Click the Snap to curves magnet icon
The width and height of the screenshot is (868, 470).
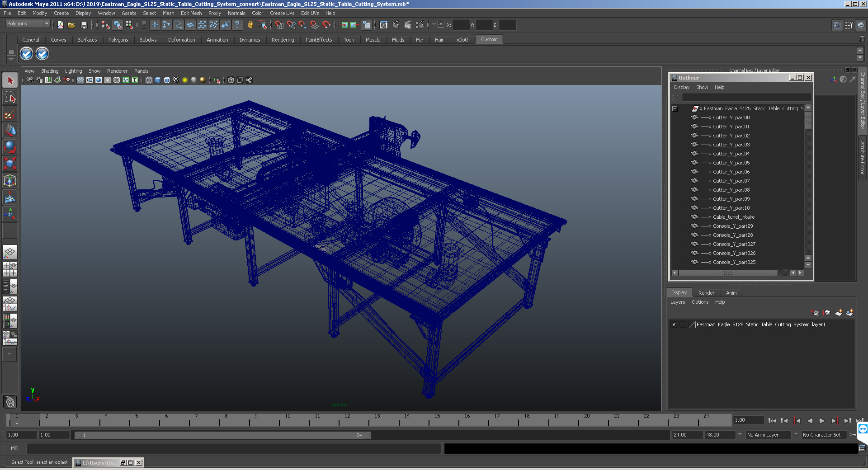[291, 25]
